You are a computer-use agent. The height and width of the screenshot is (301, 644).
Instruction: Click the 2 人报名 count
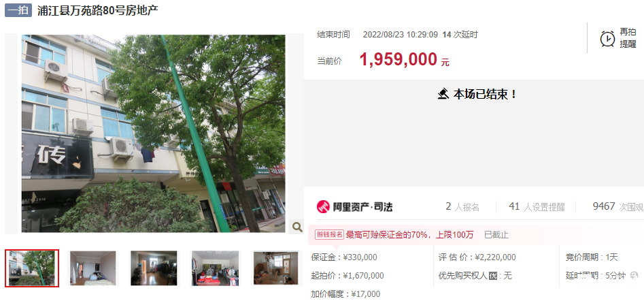coord(462,206)
